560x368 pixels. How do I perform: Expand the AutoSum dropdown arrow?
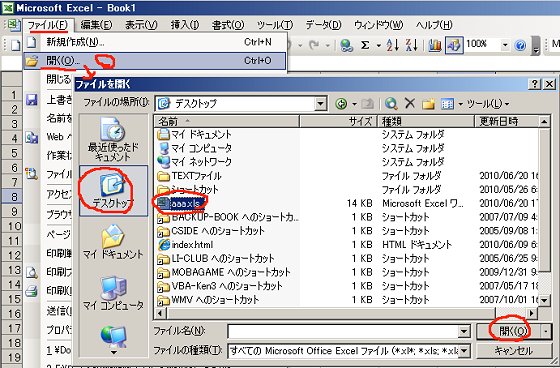pos(378,46)
